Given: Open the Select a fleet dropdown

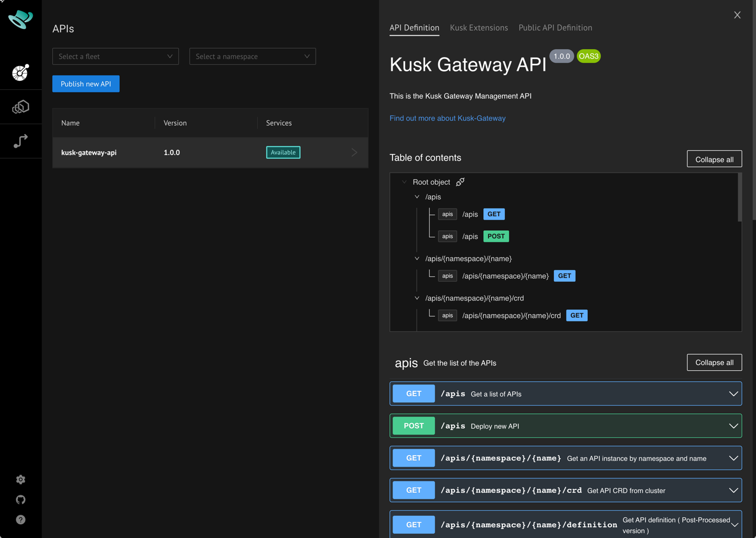Looking at the screenshot, I should point(116,56).
